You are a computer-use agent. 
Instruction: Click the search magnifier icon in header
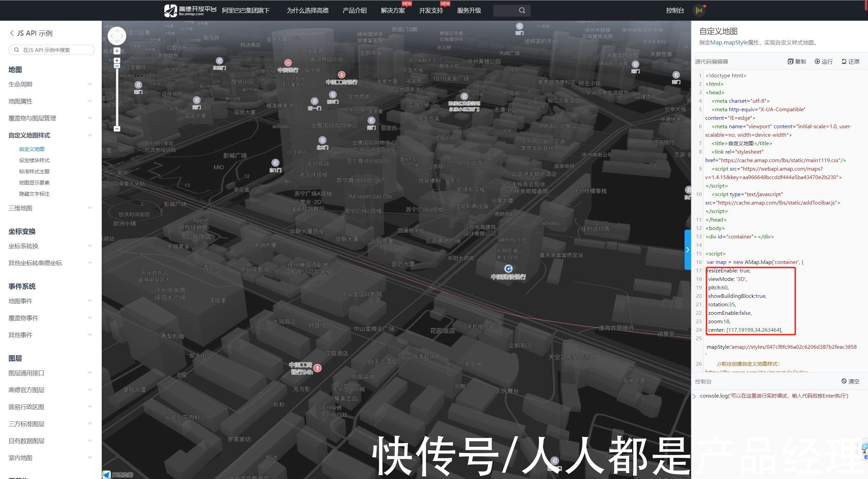(x=522, y=11)
